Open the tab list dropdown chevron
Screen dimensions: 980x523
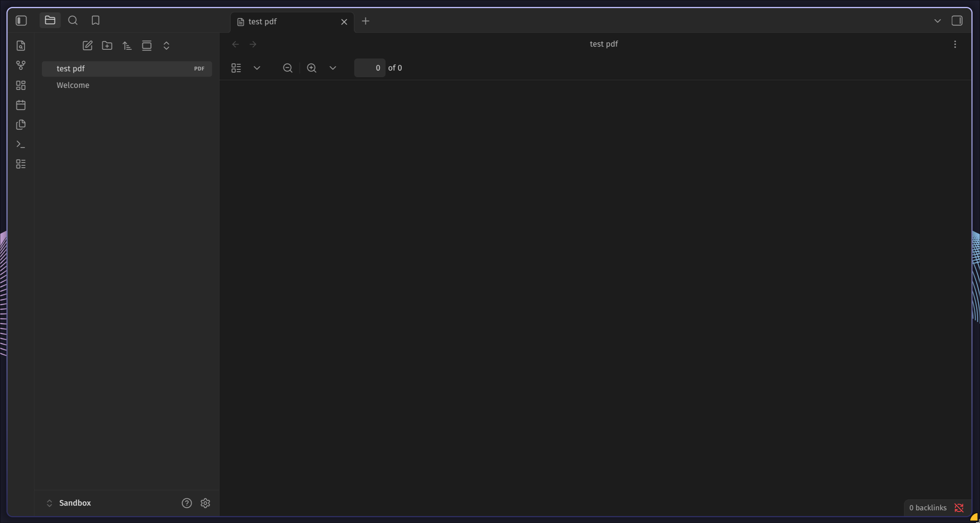tap(938, 21)
